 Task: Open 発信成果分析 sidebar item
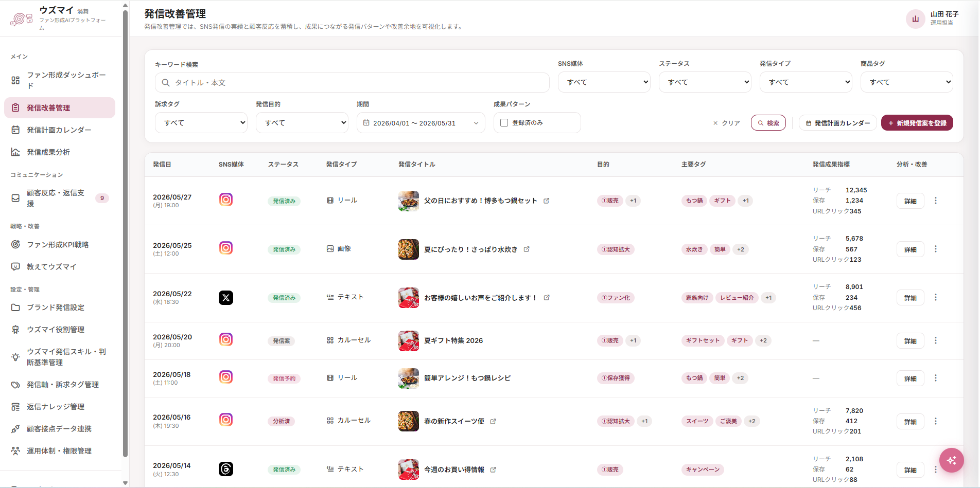pos(60,152)
